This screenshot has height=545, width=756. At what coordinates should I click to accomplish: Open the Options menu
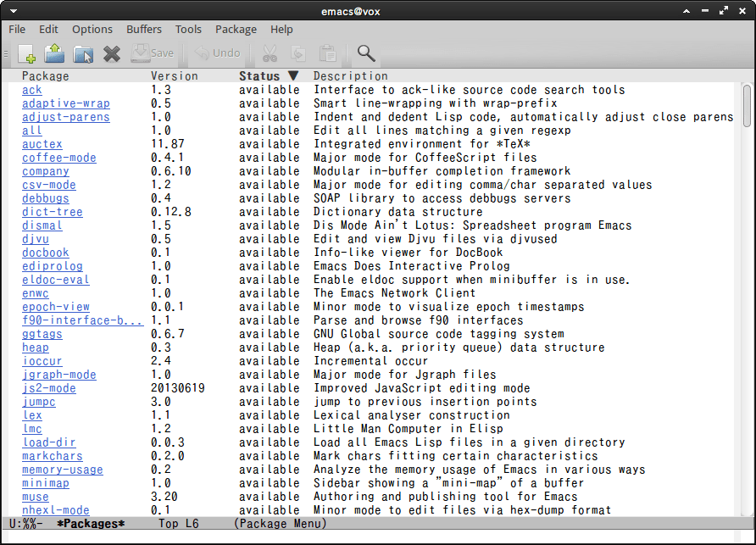pos(92,29)
